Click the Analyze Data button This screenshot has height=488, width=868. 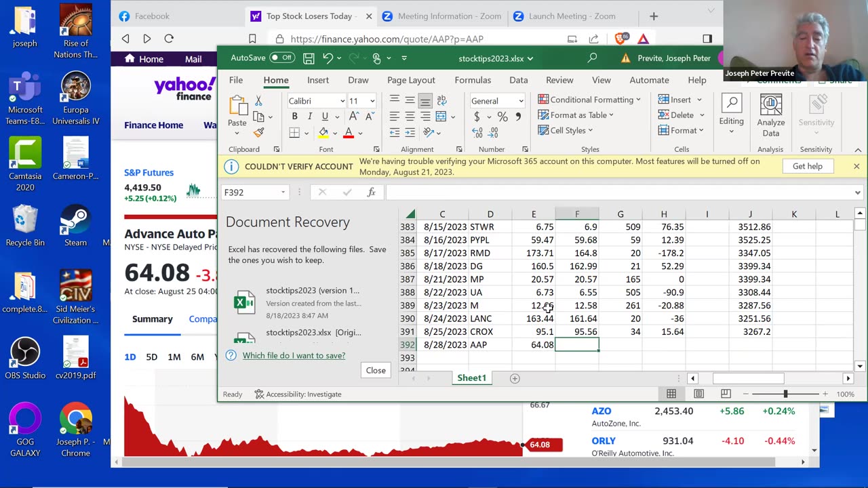pos(771,115)
